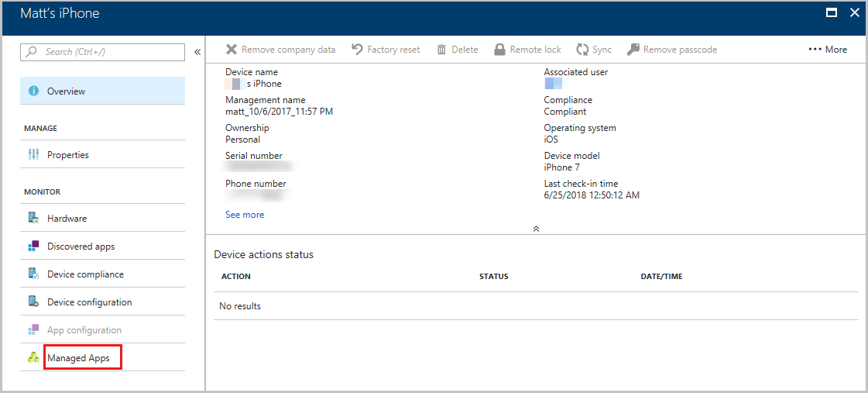
Task: Click the Remove company data X icon
Action: [232, 50]
